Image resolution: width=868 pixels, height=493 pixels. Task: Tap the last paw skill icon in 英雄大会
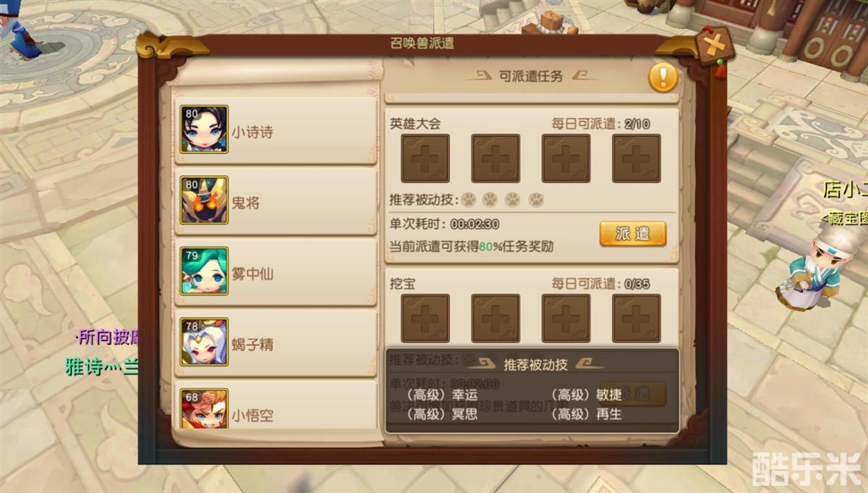536,199
